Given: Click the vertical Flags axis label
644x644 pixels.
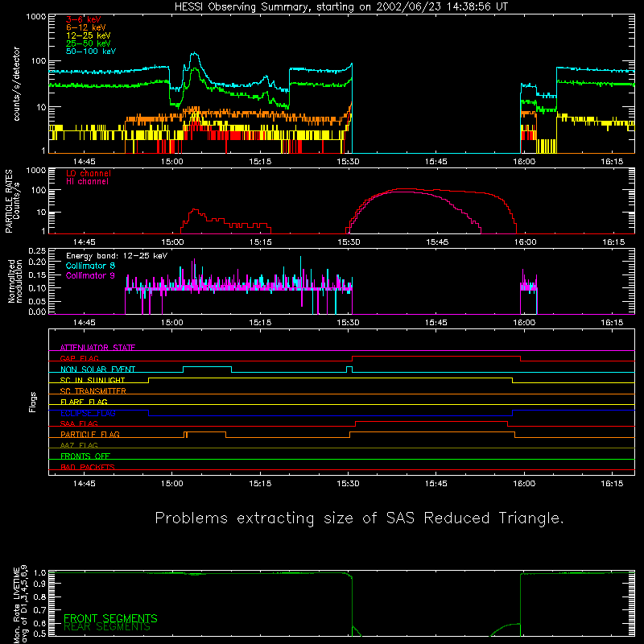Looking at the screenshot, I should click(x=33, y=402).
